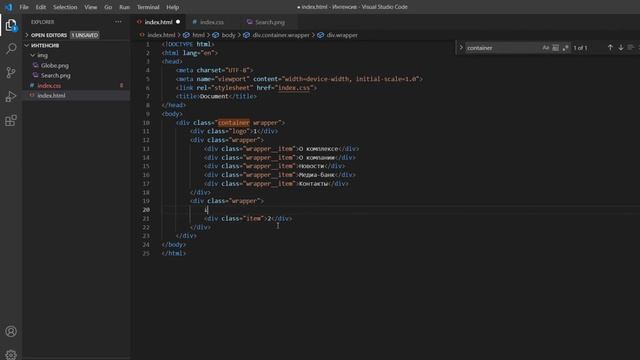This screenshot has width=640, height=360.
Task: Click the VS Code logo icon
Action: [8, 7]
